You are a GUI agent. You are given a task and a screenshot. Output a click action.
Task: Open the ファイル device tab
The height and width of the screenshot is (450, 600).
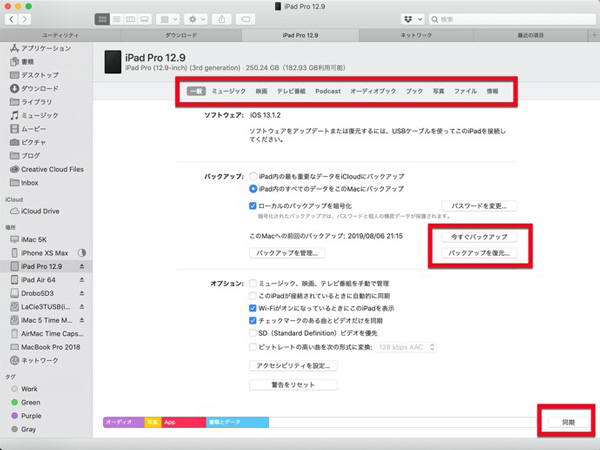[465, 91]
